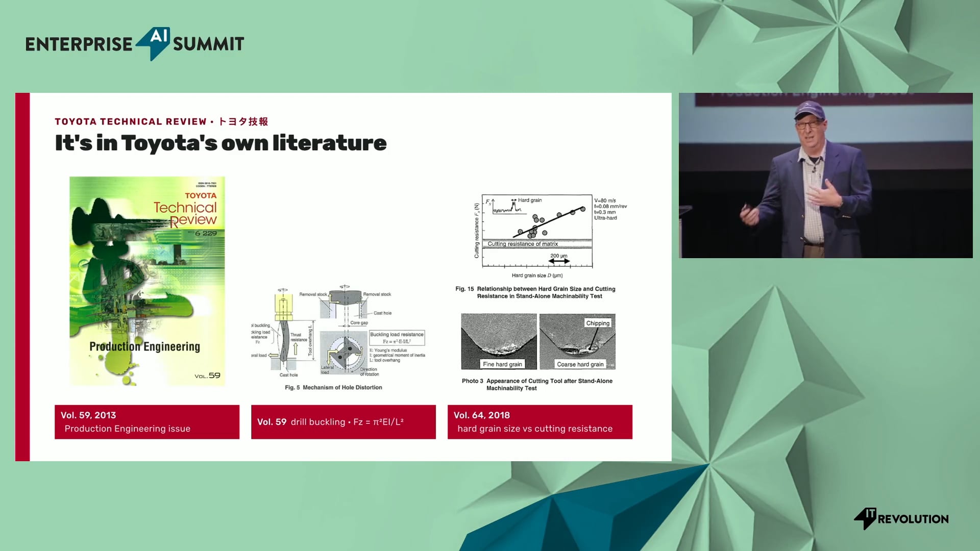
Task: Click the "Photo 3 Appearance of Cutting Tool" caption
Action: point(537,384)
